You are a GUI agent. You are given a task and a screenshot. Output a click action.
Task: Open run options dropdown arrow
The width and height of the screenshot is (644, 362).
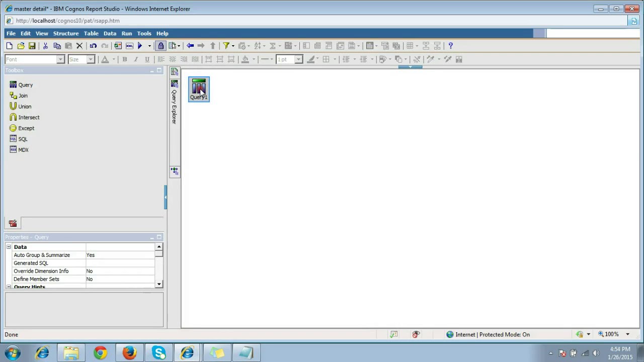pyautogui.click(x=149, y=46)
